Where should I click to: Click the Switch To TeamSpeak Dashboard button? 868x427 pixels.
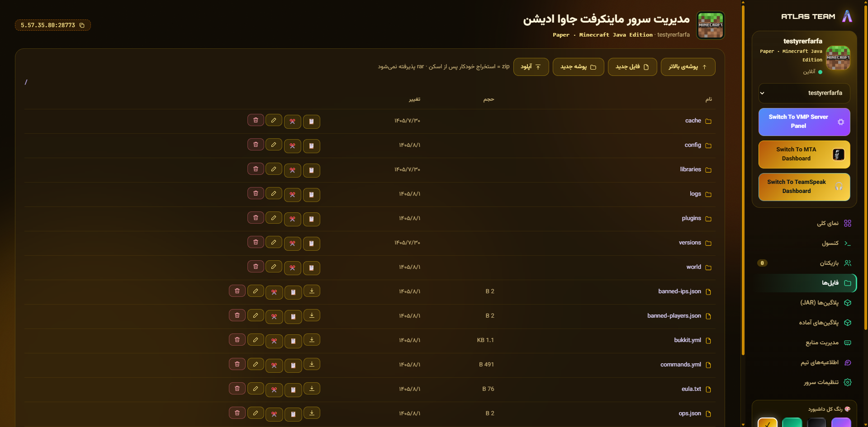tap(804, 187)
